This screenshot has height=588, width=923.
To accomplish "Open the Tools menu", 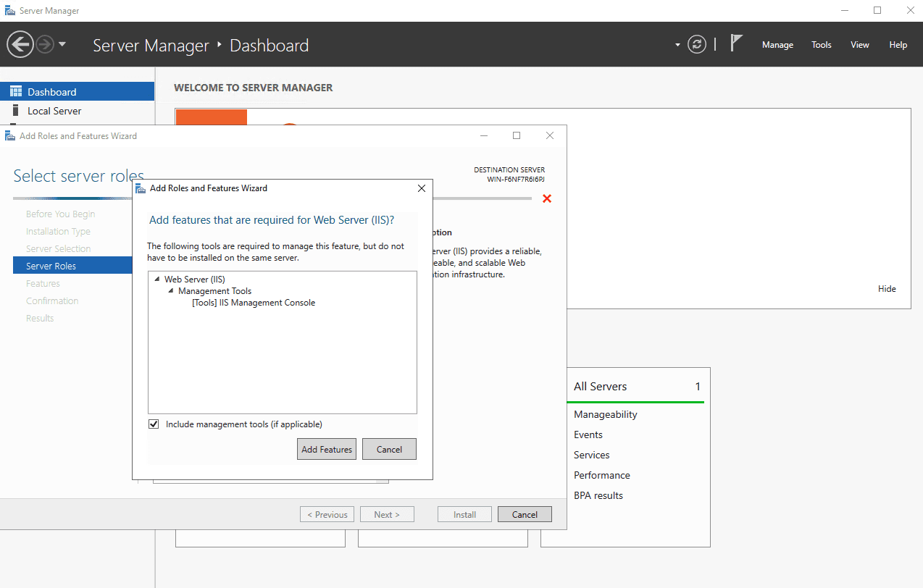I will pos(821,45).
